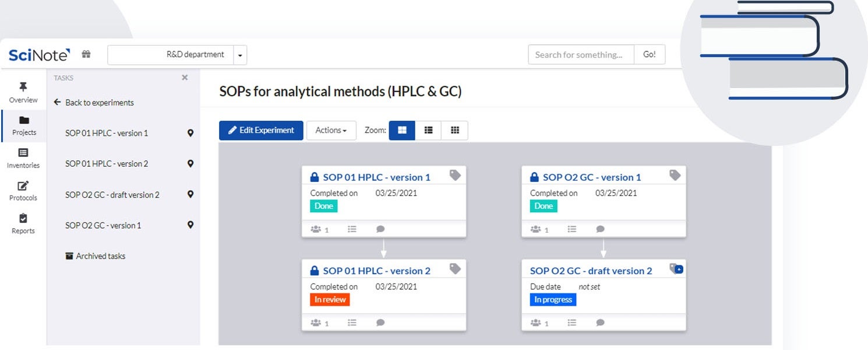
Task: Open comments on SOP 01 HPLC - version 2 card
Action: coord(380,323)
